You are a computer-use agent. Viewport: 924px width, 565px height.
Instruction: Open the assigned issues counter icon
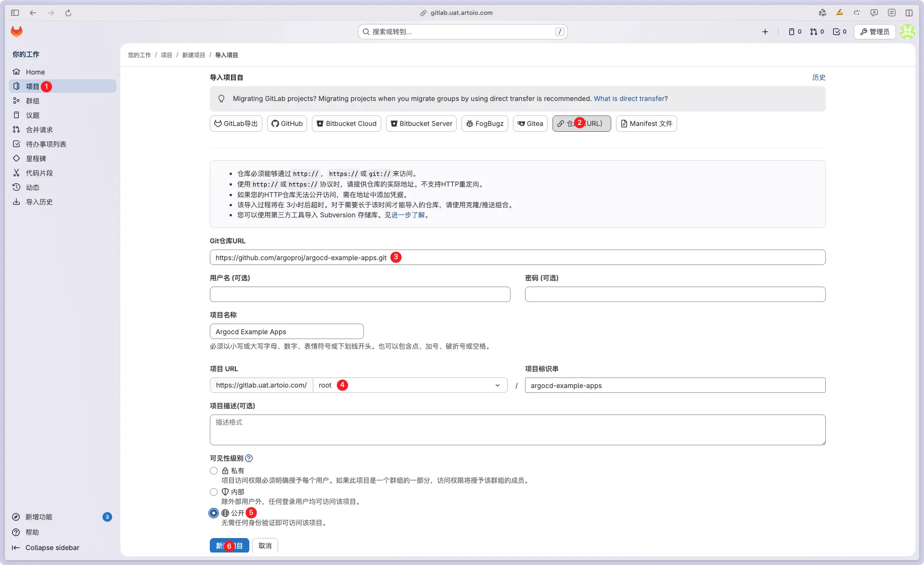795,32
